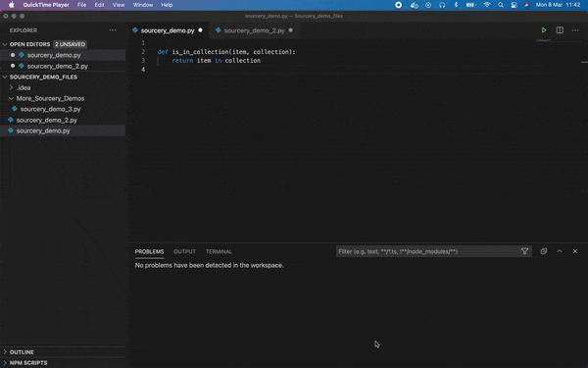Click the date and time in menu bar
This screenshot has height=368, width=588.
pyautogui.click(x=558, y=5)
